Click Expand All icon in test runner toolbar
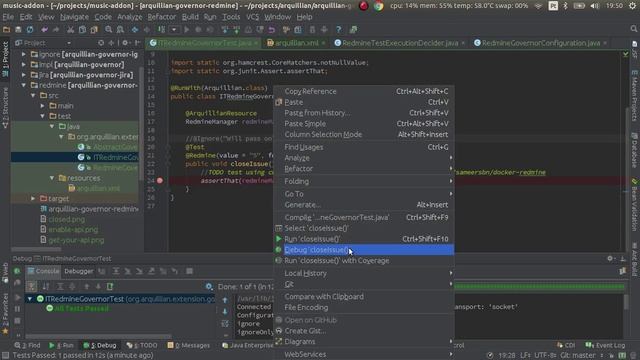 point(60,287)
